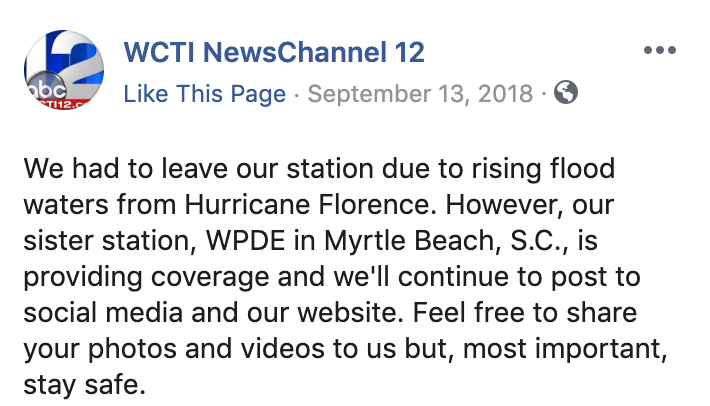Click the word WPDE in the post
Viewport: 710px width, 406px height.
pyautogui.click(x=246, y=240)
